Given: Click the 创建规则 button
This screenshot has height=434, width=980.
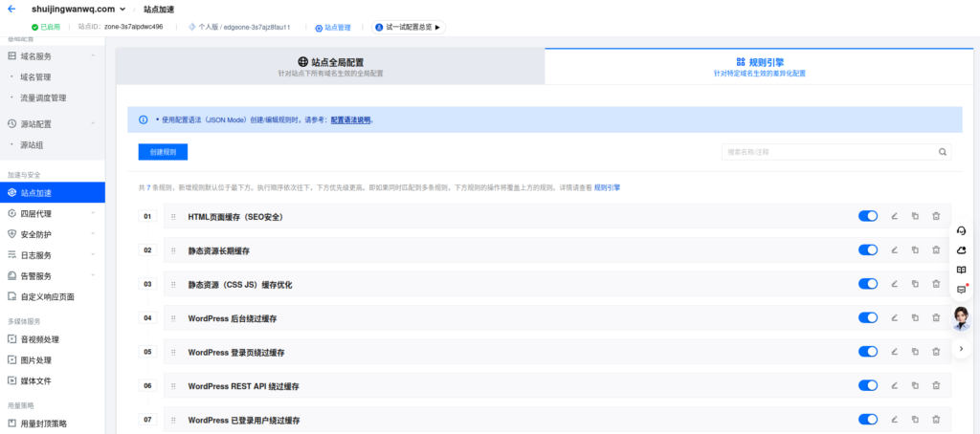Looking at the screenshot, I should point(163,152).
